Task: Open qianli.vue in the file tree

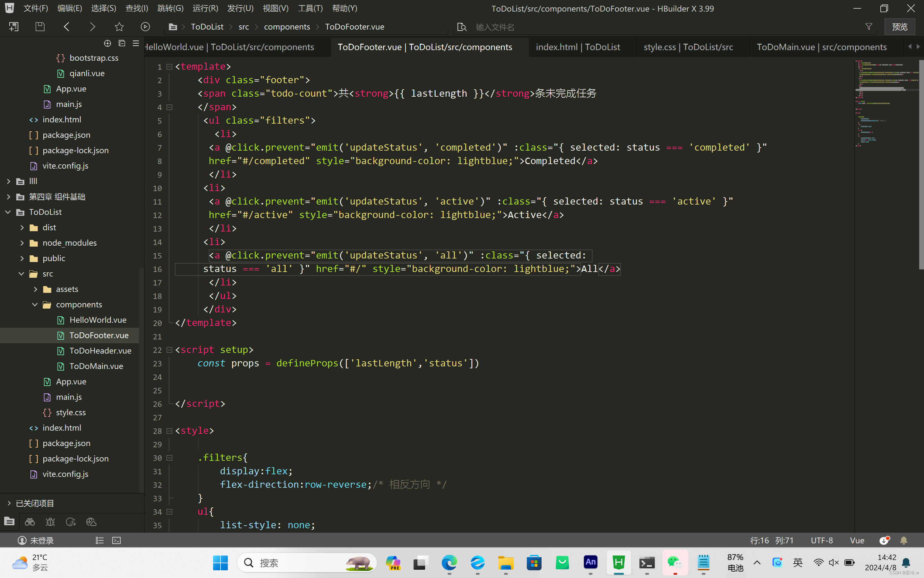Action: pos(87,74)
